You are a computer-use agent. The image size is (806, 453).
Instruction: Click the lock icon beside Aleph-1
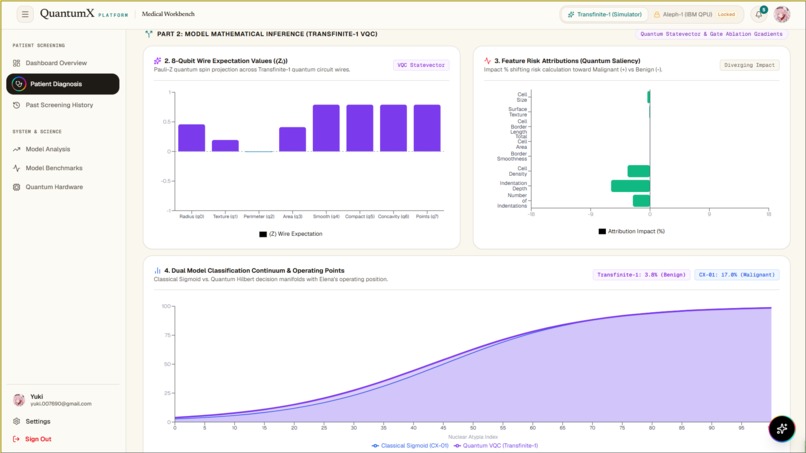tap(656, 14)
